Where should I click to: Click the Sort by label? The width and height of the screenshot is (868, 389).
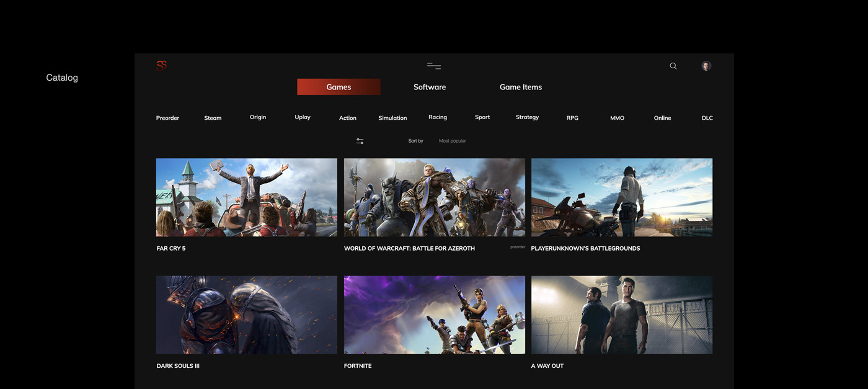[415, 141]
